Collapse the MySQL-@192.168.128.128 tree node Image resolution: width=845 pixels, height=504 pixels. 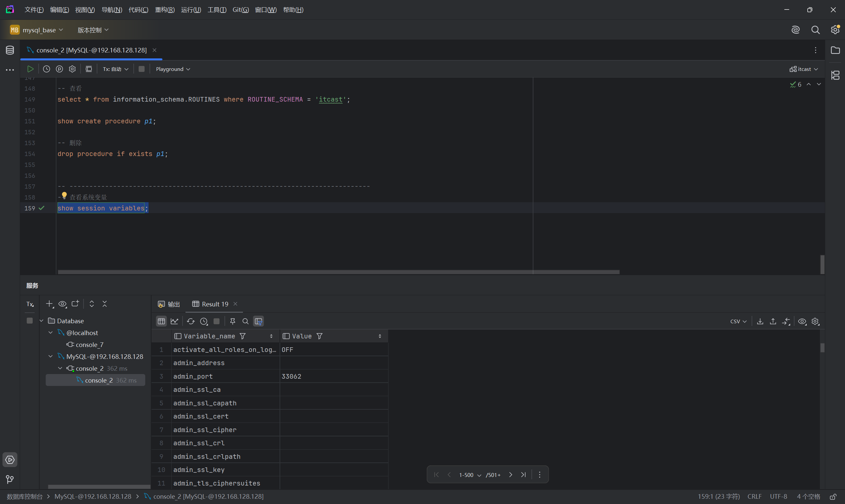coord(51,356)
